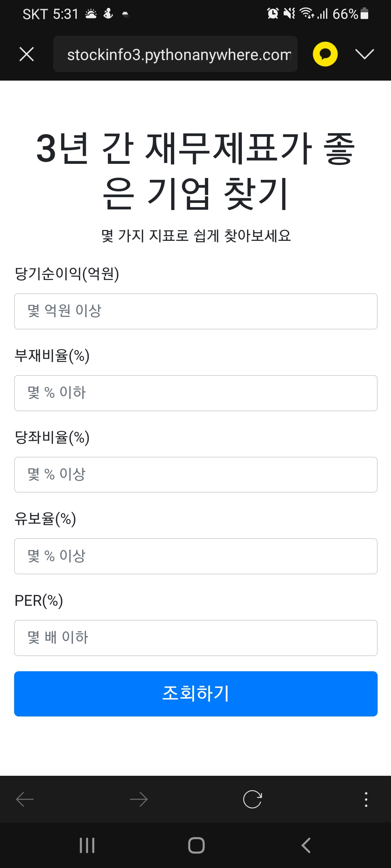Tap the URL address bar

click(x=175, y=54)
